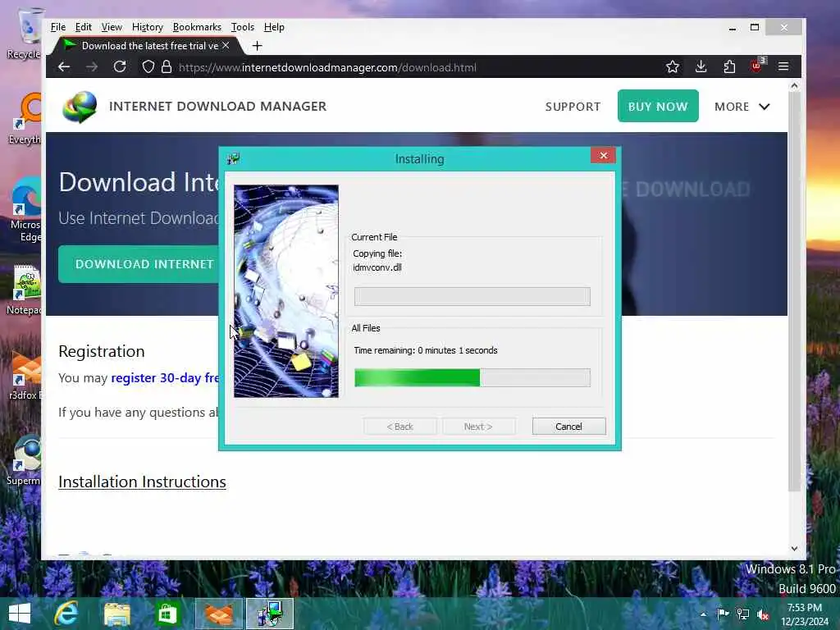Switch to the IDM installer taskbar icon

(x=269, y=614)
